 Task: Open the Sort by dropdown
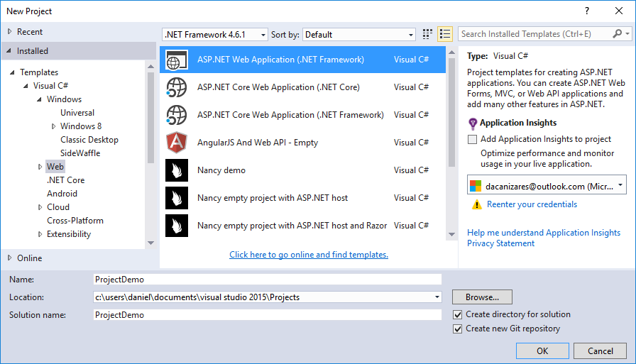(359, 35)
